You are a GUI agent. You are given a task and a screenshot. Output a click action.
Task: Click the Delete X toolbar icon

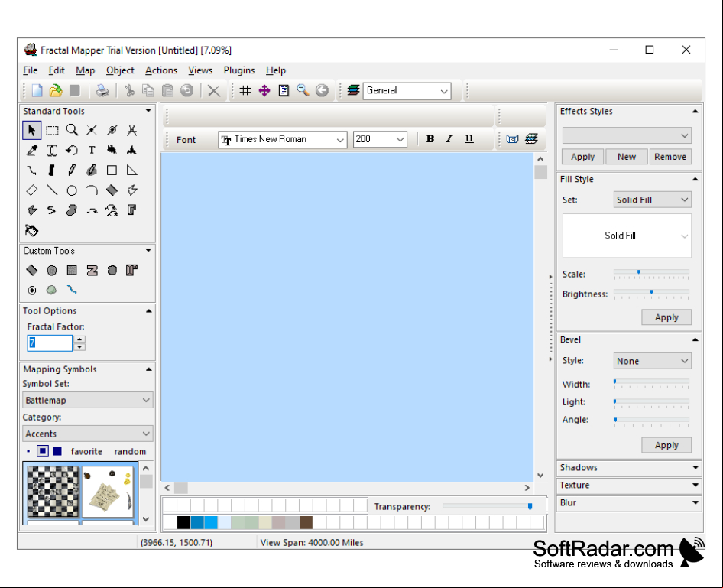click(x=213, y=90)
